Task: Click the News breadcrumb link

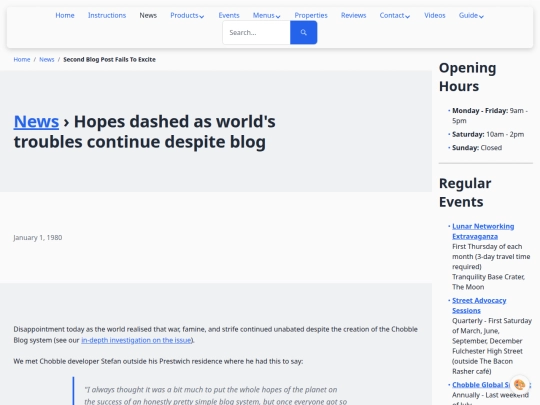Action: (x=46, y=60)
